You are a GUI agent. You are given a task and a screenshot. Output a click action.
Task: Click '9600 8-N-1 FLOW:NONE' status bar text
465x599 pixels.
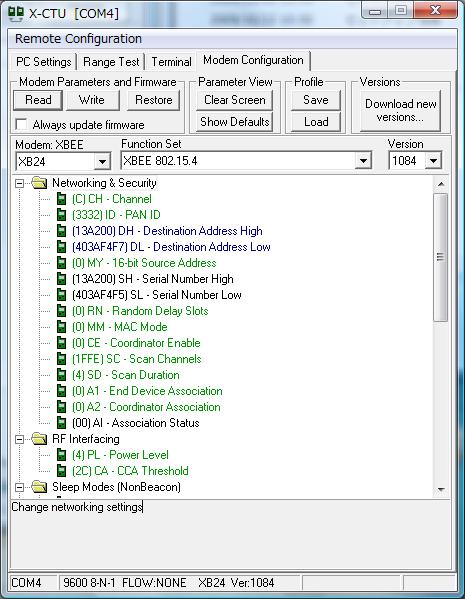tap(125, 583)
